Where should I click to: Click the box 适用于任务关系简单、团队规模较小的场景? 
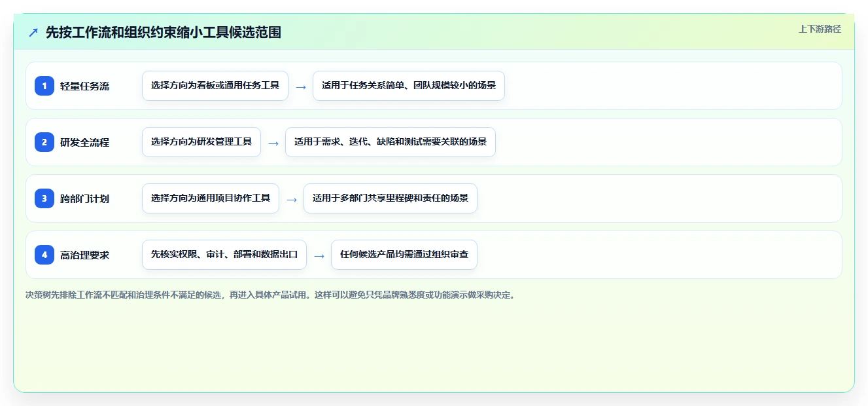click(409, 86)
